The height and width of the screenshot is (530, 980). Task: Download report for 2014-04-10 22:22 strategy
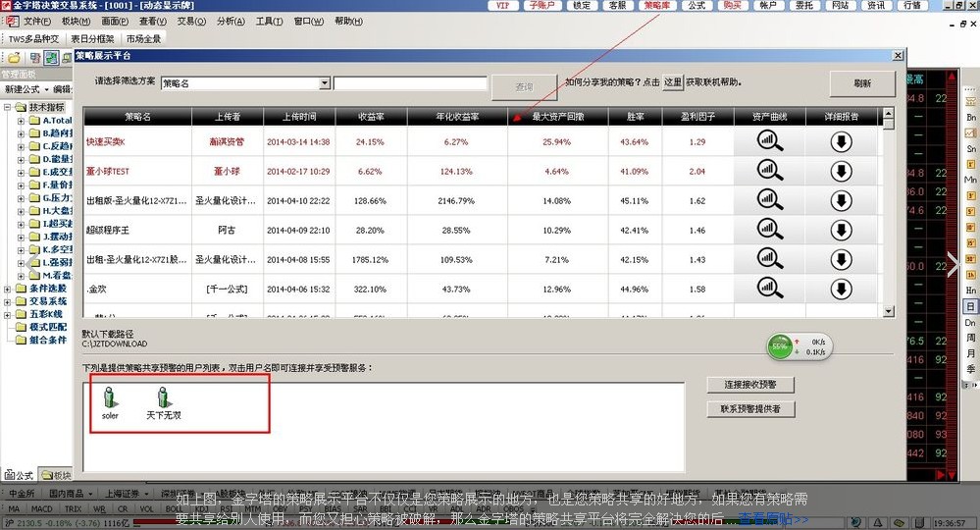842,200
